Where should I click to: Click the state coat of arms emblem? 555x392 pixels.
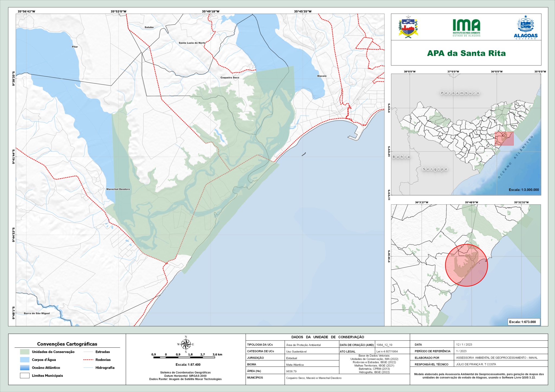[x=408, y=27]
